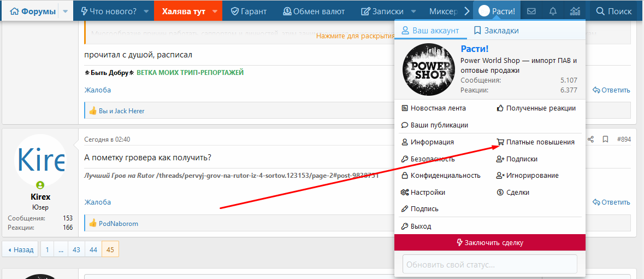644x279 pixels.
Task: Show more navigation items with the chevron
Action: tap(466, 11)
